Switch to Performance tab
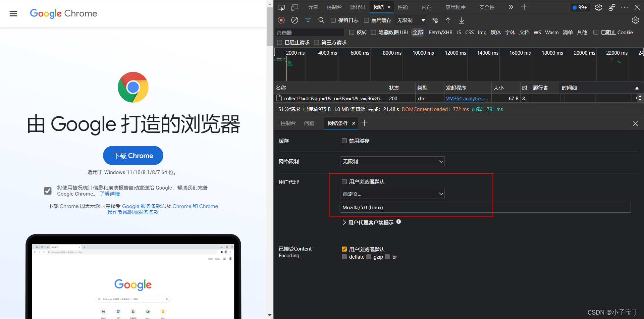Screen dimensions: 644x319 coord(402,7)
